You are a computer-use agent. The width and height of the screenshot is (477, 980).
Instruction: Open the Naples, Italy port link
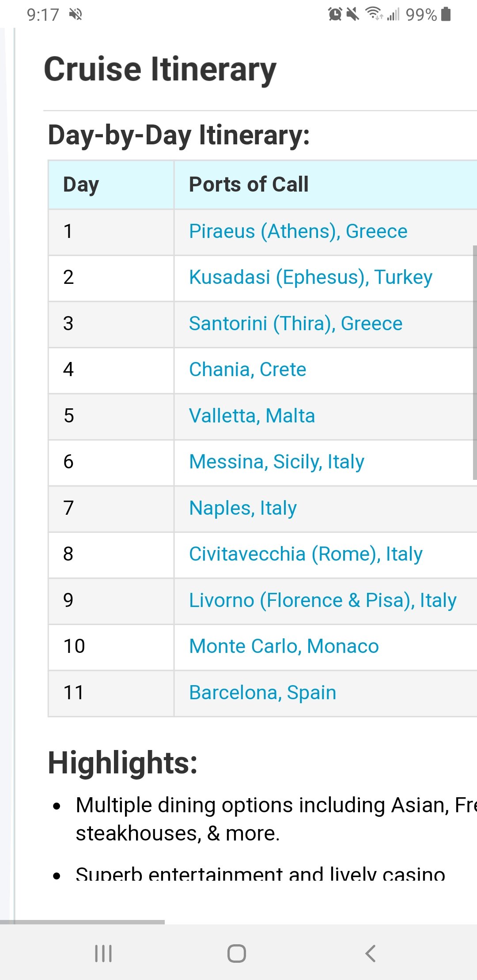coord(242,508)
